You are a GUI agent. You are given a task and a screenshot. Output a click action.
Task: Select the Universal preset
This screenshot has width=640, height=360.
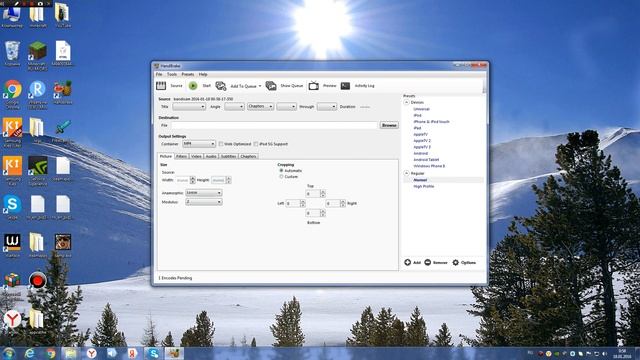(421, 109)
